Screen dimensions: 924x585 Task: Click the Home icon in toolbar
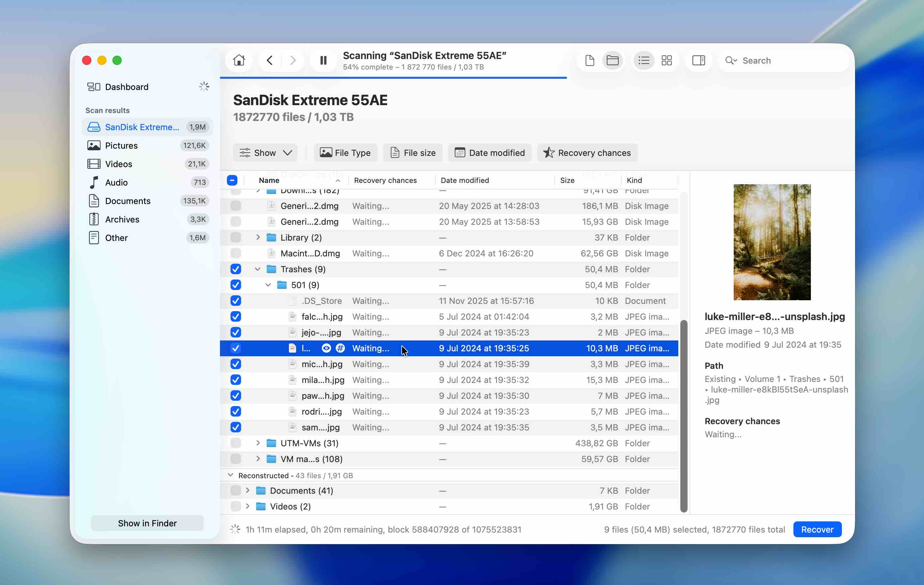(239, 61)
